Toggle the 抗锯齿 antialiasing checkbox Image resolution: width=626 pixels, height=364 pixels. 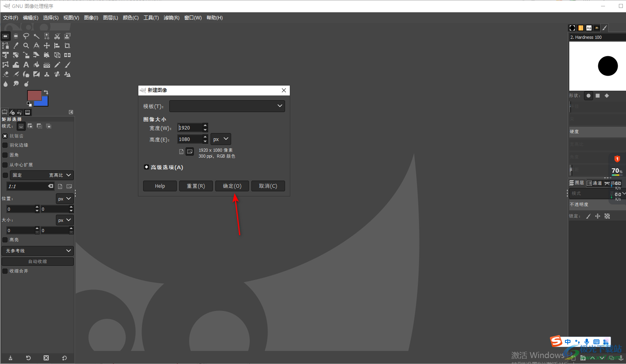(5, 136)
